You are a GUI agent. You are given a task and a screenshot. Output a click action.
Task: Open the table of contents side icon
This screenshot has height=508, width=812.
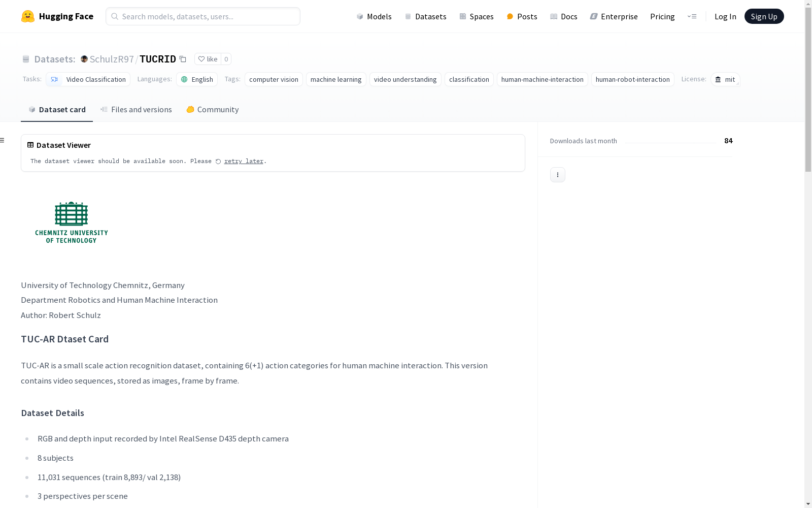(x=3, y=140)
